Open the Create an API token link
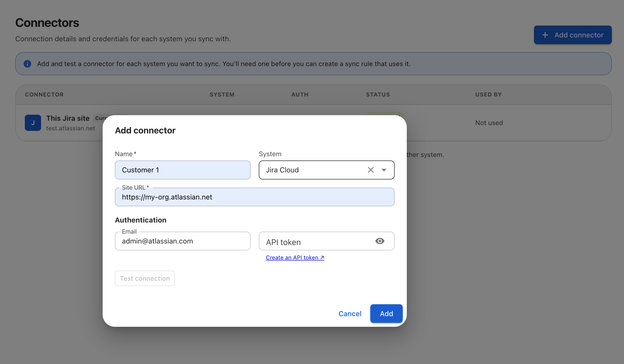The width and height of the screenshot is (624, 364). (x=295, y=257)
